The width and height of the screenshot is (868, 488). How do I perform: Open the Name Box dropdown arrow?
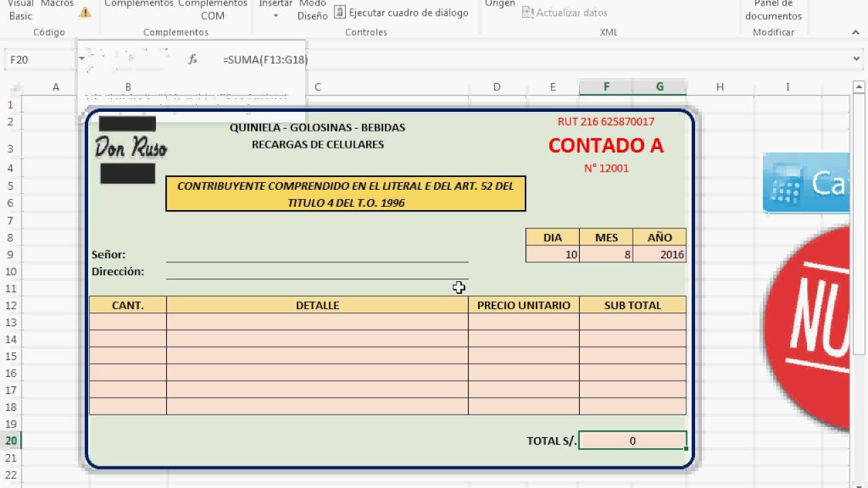81,60
